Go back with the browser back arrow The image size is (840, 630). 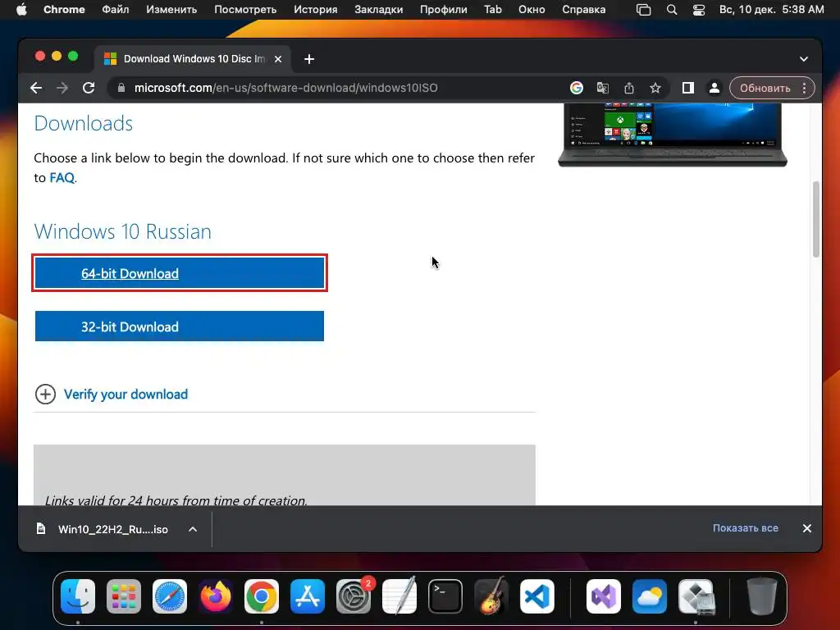pos(36,88)
